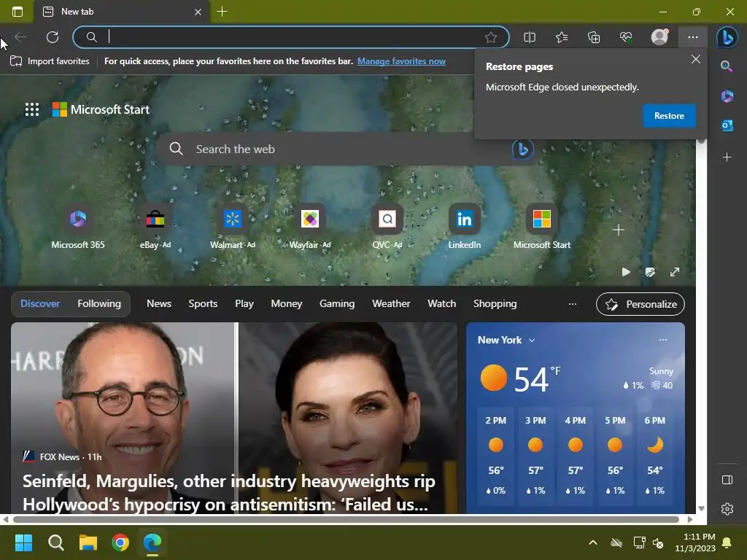Launch Google Chrome from taskbar
The image size is (747, 560).
click(x=120, y=542)
